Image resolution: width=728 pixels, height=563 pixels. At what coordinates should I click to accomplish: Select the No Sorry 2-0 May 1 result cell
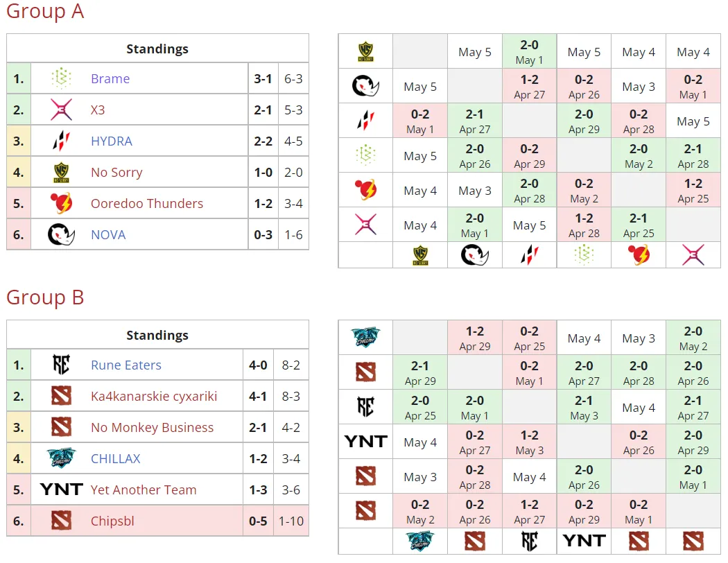tap(529, 51)
